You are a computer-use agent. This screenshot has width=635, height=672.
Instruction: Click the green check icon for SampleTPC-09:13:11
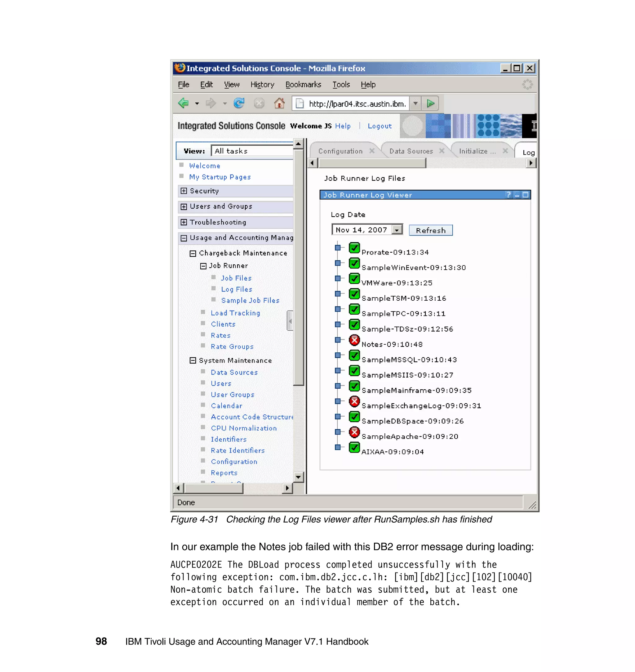coord(354,309)
